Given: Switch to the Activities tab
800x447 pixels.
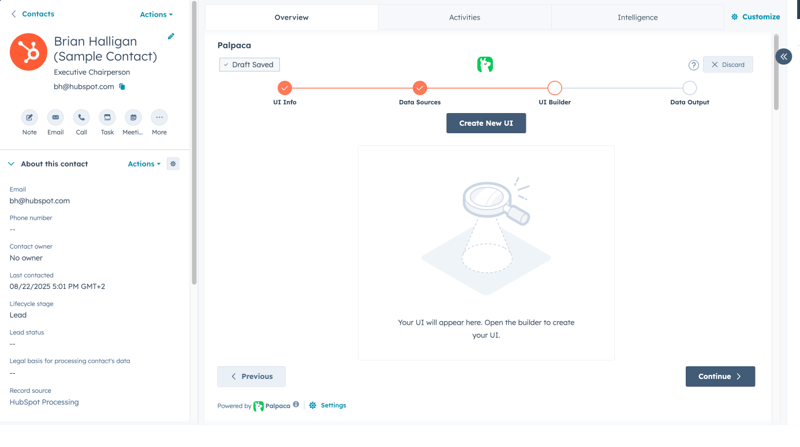Looking at the screenshot, I should pyautogui.click(x=464, y=17).
